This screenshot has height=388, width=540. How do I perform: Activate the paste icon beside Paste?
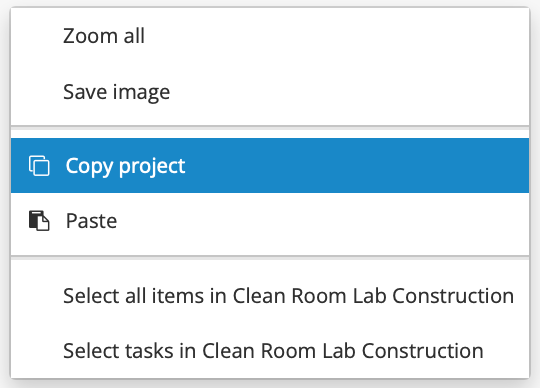39,220
